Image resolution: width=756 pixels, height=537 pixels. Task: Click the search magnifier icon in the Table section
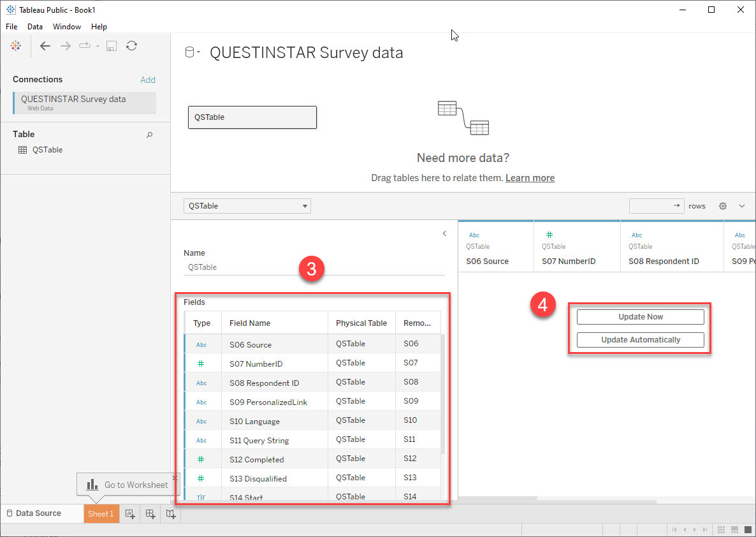click(x=149, y=135)
